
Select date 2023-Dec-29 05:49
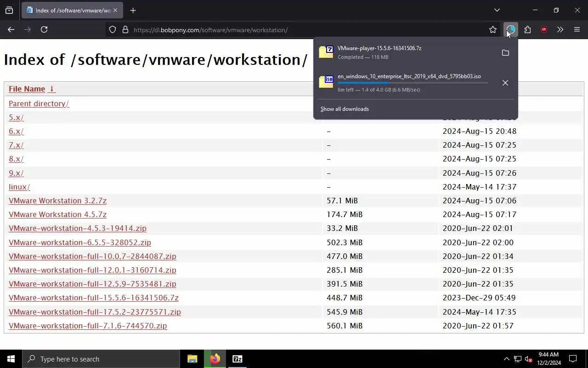pyautogui.click(x=479, y=298)
